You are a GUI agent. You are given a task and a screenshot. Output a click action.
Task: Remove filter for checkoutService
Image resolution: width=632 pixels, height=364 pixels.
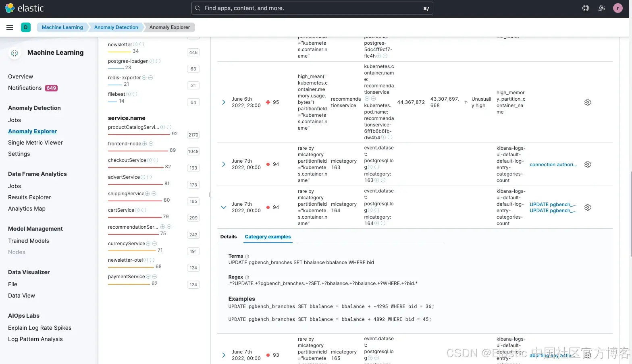click(x=156, y=160)
